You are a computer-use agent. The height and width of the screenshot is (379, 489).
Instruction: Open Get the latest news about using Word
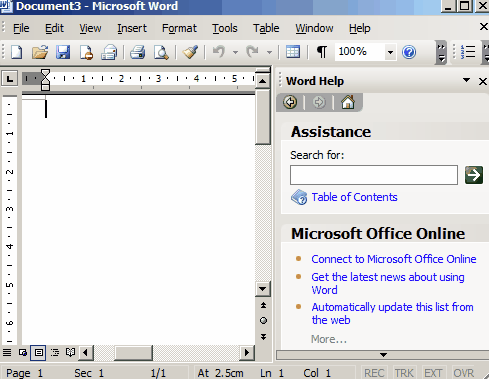click(388, 283)
